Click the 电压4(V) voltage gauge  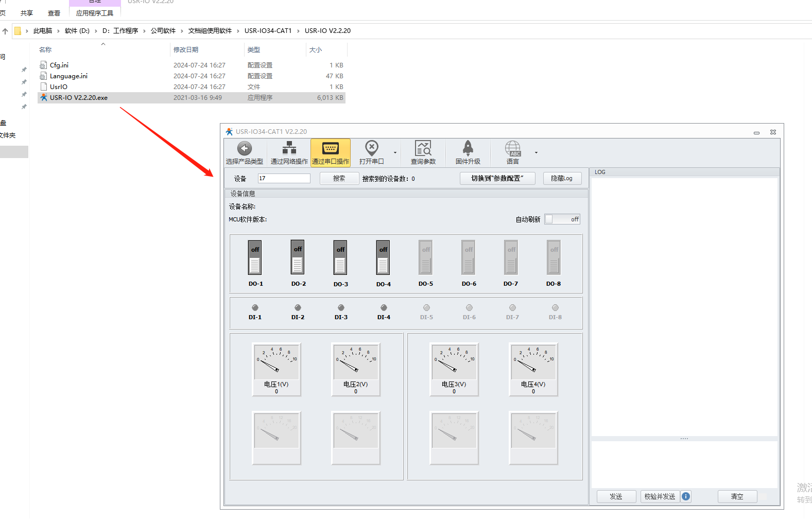pyautogui.click(x=533, y=370)
